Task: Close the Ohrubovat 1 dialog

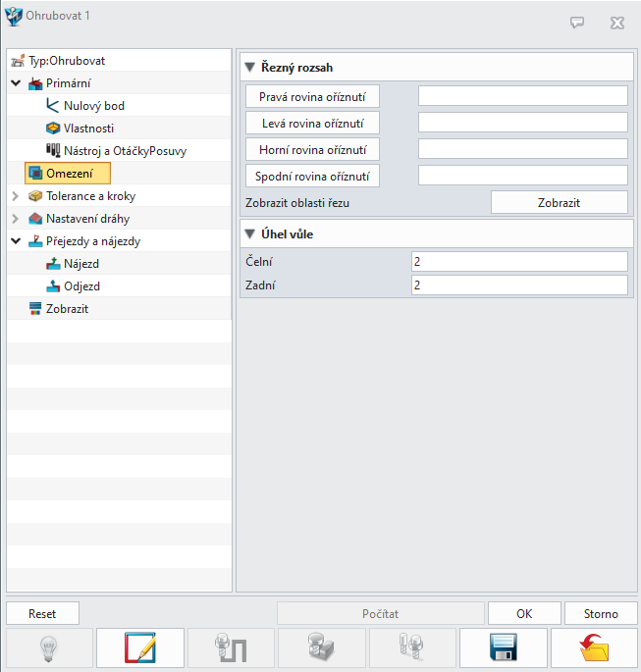Action: click(x=617, y=23)
